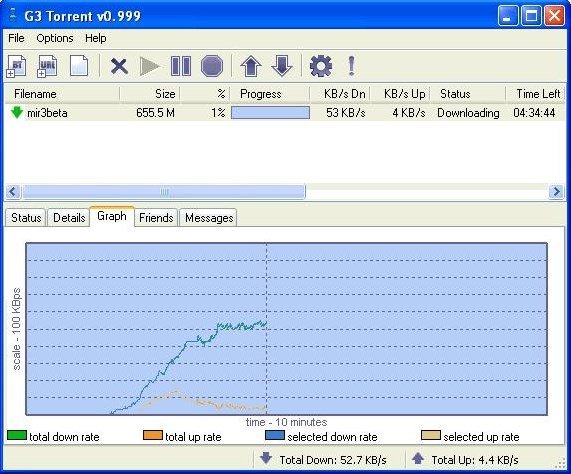571x474 pixels.
Task: Click green download arrow beside mir3beta
Action: [x=17, y=112]
